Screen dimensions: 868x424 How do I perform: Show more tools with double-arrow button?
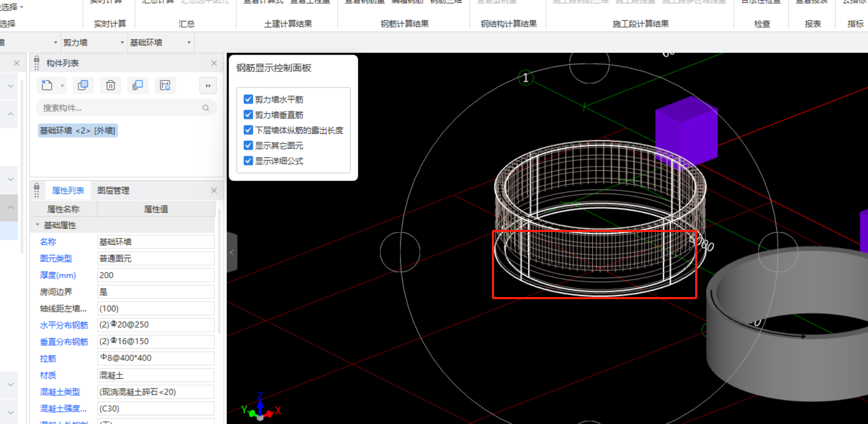pyautogui.click(x=208, y=85)
